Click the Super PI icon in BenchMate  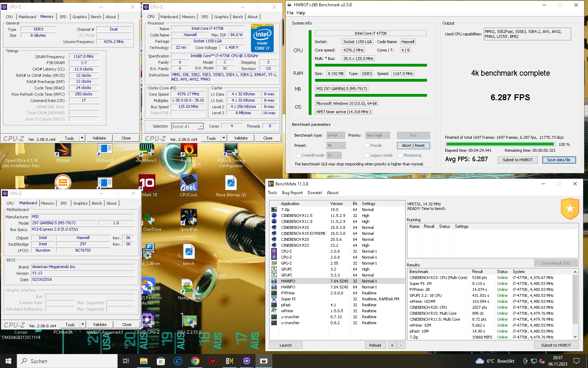[x=274, y=299]
